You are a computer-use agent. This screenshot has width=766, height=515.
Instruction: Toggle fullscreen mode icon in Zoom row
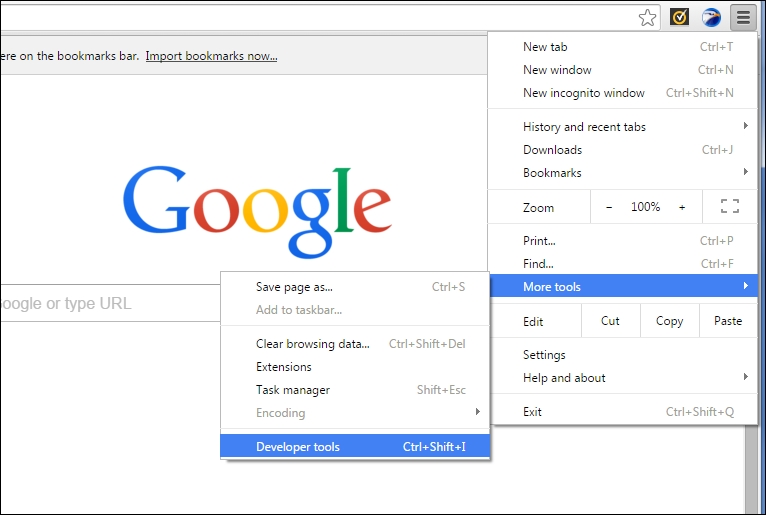(x=730, y=207)
